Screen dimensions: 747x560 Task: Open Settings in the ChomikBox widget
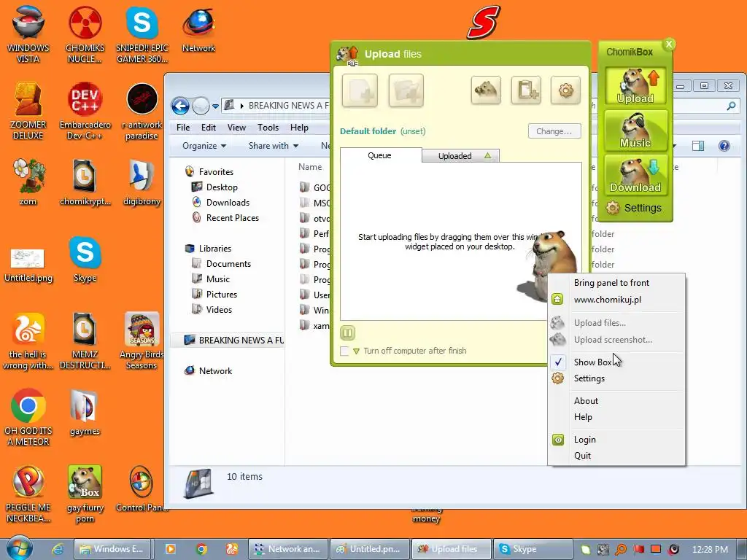[634, 208]
